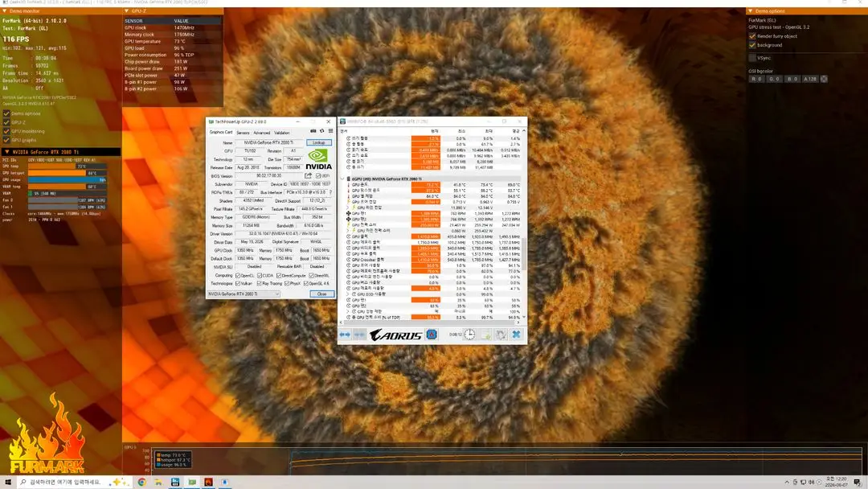868x489 pixels.
Task: Click the 116 FPS readout in Demo monitor
Action: pos(16,39)
